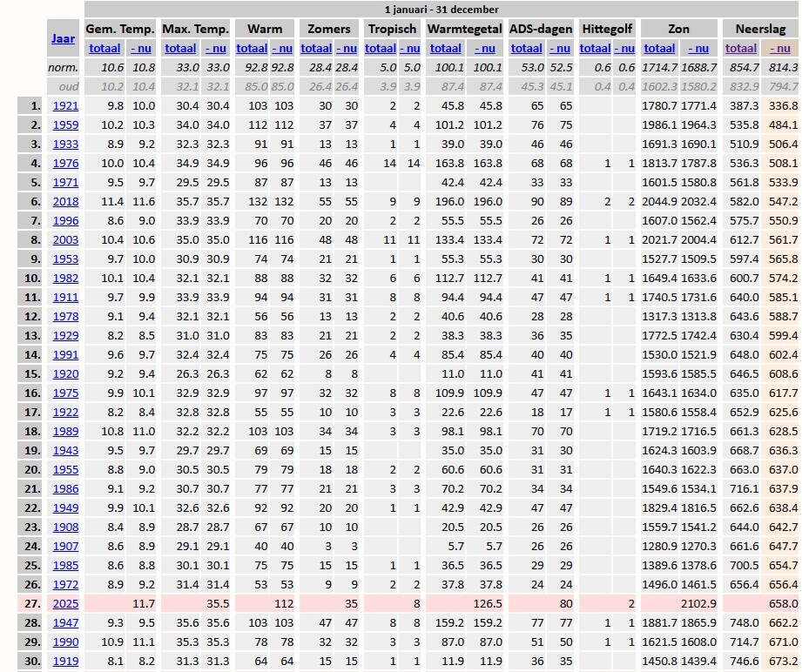
Task: Sort by '- nu' under Max. Temp.
Action: 217,48
